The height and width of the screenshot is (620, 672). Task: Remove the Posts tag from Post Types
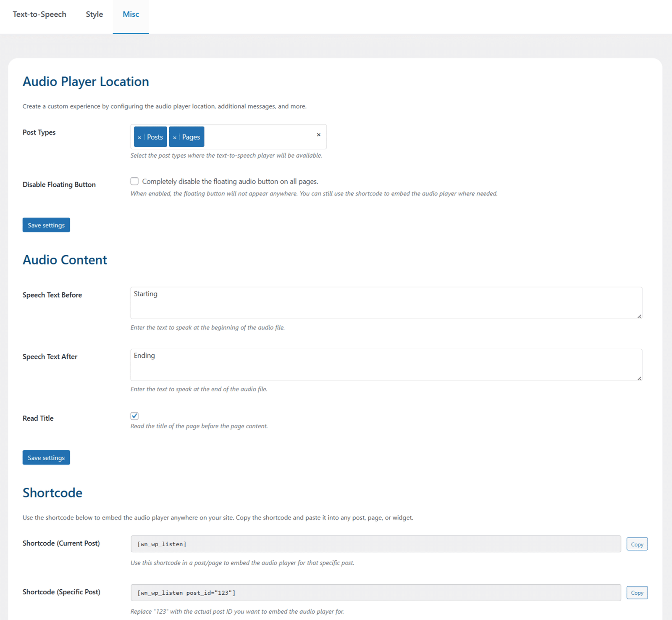point(139,137)
